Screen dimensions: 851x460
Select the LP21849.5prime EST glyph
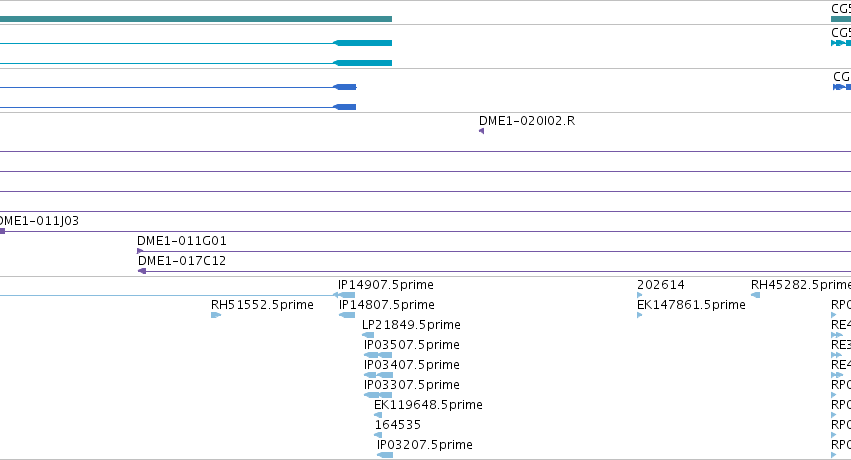coord(368,335)
